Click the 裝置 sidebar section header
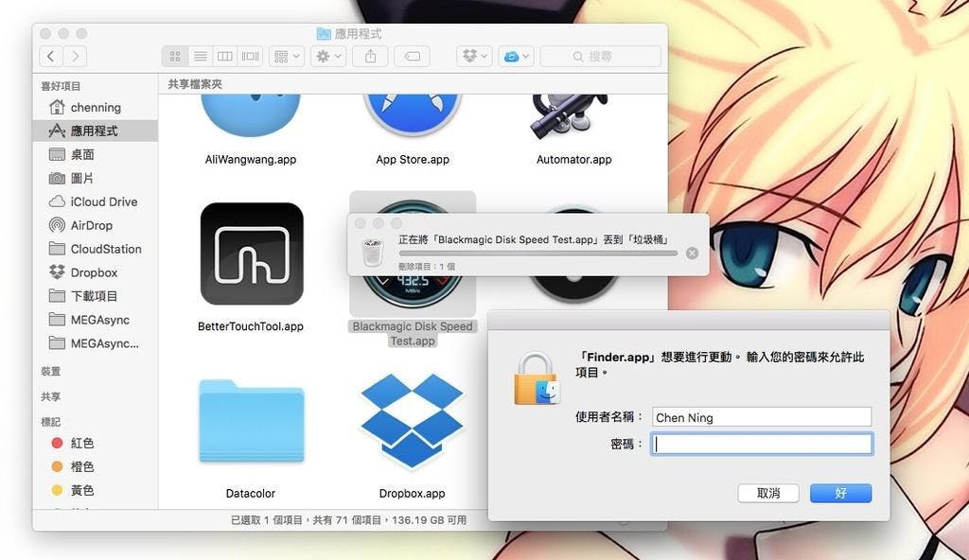 tap(51, 372)
